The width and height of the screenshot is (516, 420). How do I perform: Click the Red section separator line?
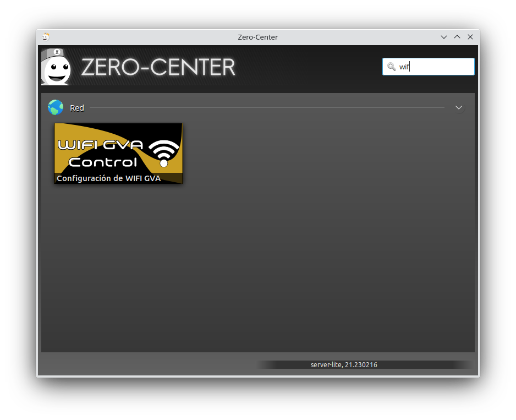click(267, 107)
